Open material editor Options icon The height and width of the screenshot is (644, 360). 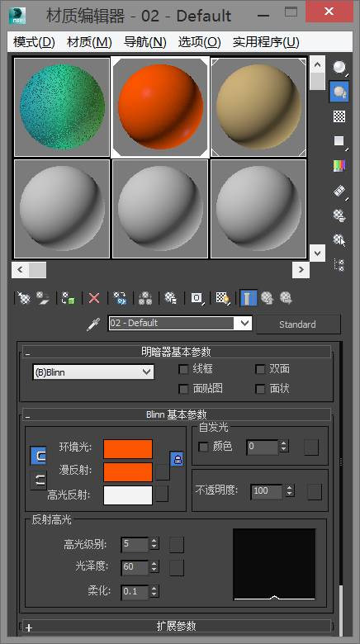pyautogui.click(x=339, y=215)
